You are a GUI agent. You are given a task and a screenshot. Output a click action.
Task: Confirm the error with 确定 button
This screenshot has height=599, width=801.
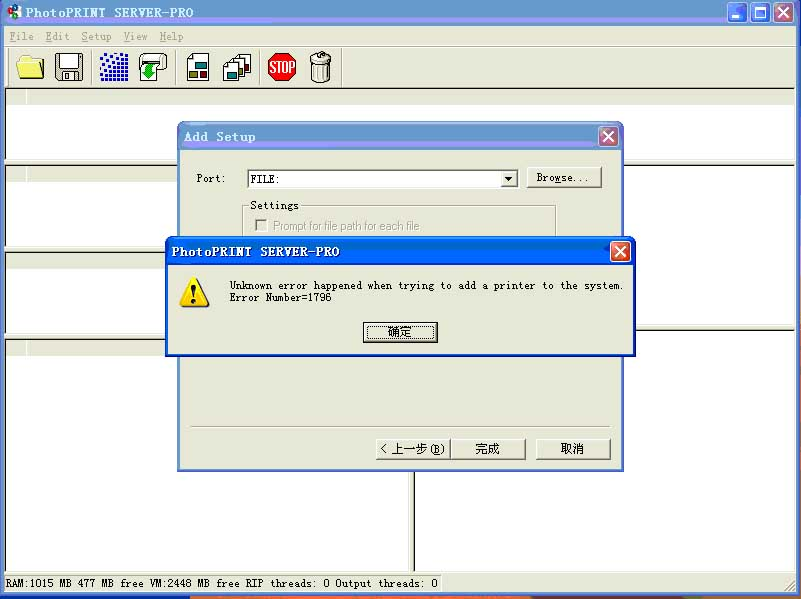point(400,332)
